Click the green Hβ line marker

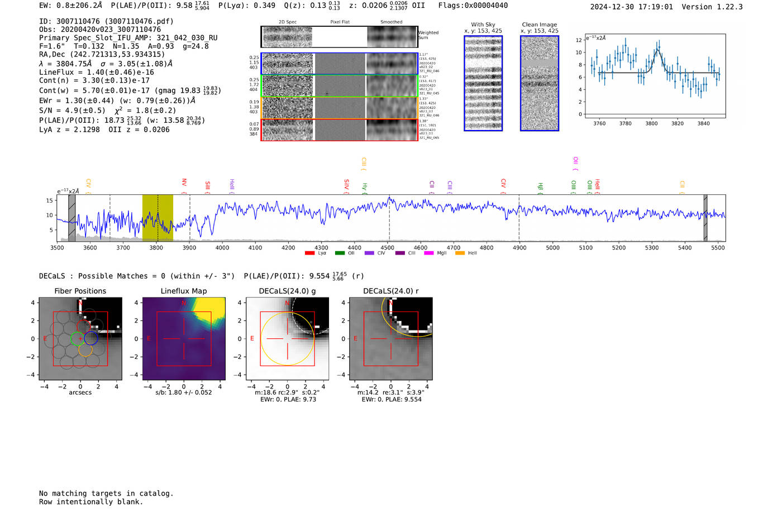coord(540,188)
